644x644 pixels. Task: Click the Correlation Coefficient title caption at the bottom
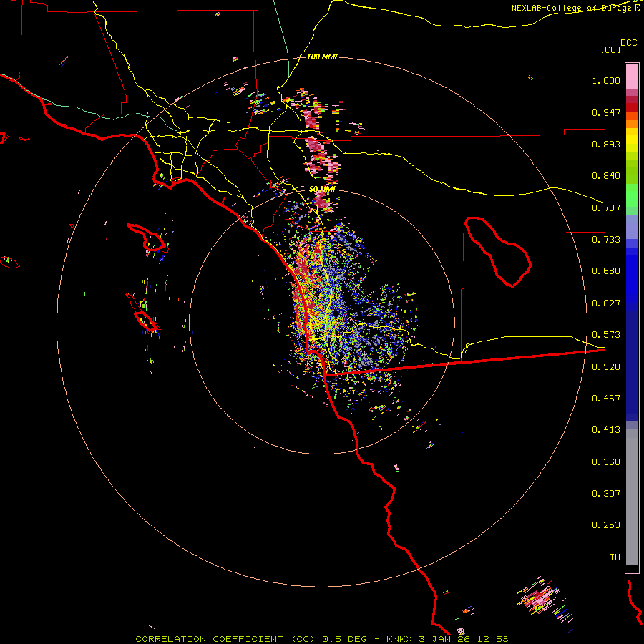pos(322,639)
